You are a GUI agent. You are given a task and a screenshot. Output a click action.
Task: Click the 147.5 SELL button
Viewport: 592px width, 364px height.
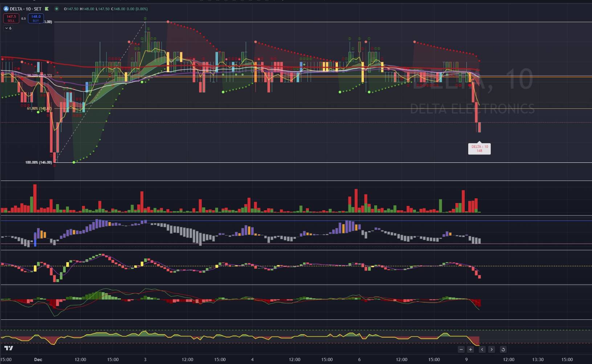coord(11,18)
